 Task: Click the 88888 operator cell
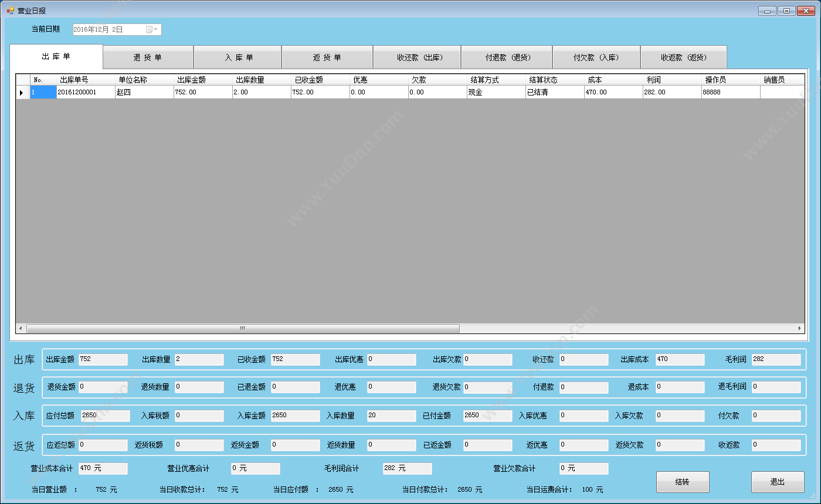click(x=731, y=92)
